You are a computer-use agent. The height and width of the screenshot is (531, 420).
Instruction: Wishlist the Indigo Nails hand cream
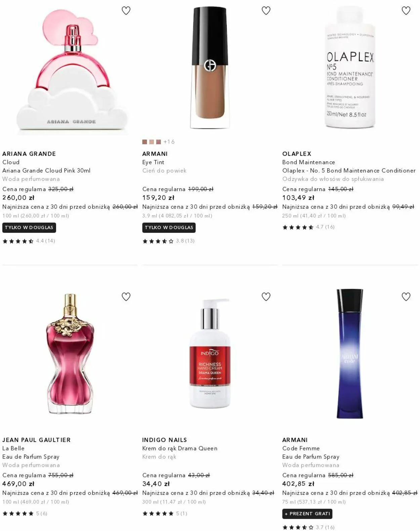click(266, 297)
